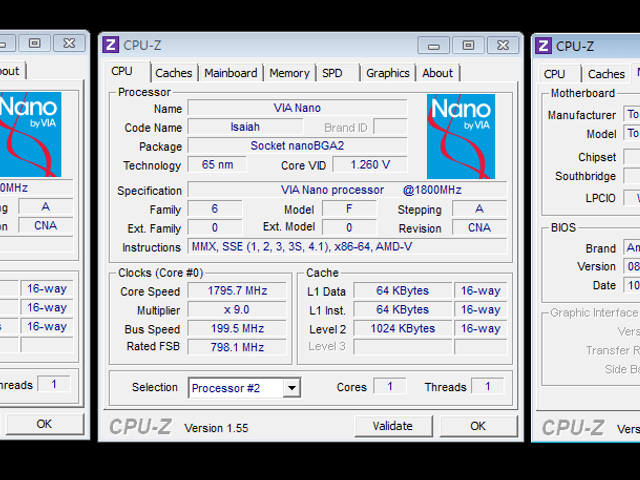Click the Ext. Family value 0
This screenshot has height=480, width=640.
click(215, 228)
